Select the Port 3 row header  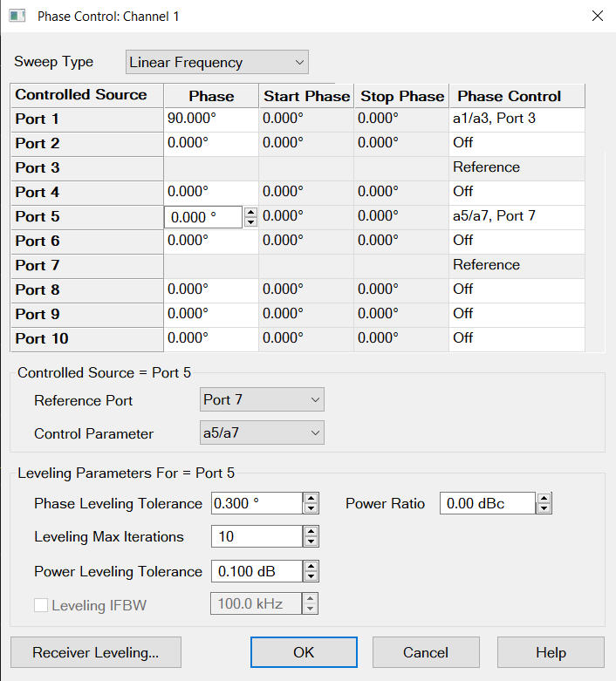coord(87,168)
